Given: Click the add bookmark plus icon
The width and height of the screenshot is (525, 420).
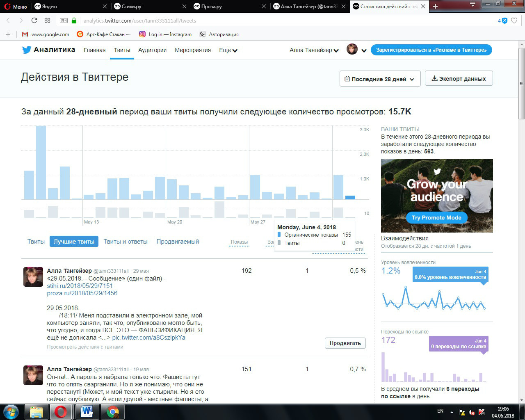Looking at the screenshot, I should click(x=8, y=34).
